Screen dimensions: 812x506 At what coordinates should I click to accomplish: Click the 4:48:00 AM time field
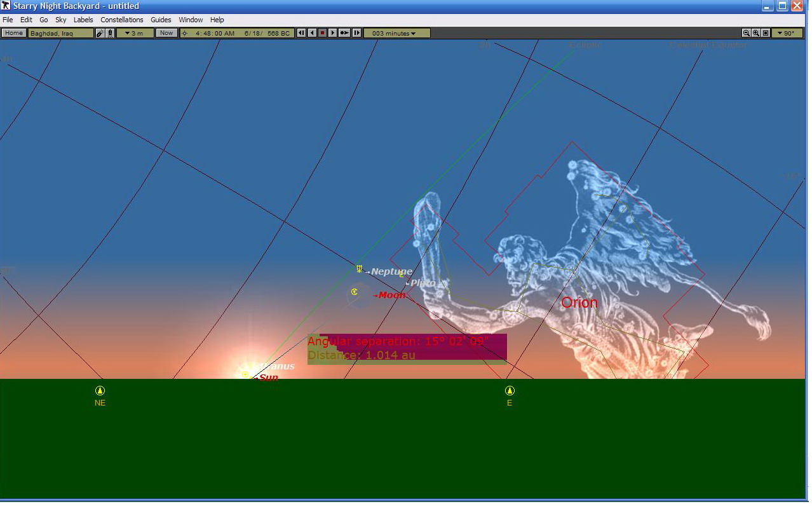pos(215,33)
